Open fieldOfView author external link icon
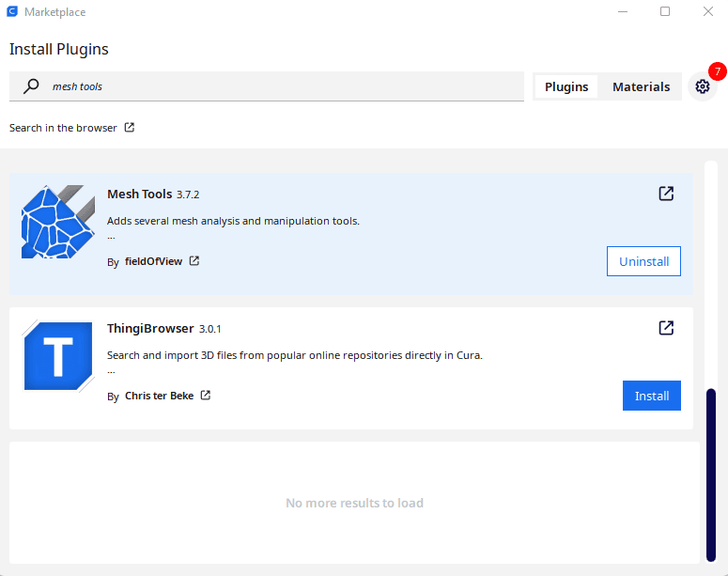Image resolution: width=728 pixels, height=576 pixels. click(194, 261)
